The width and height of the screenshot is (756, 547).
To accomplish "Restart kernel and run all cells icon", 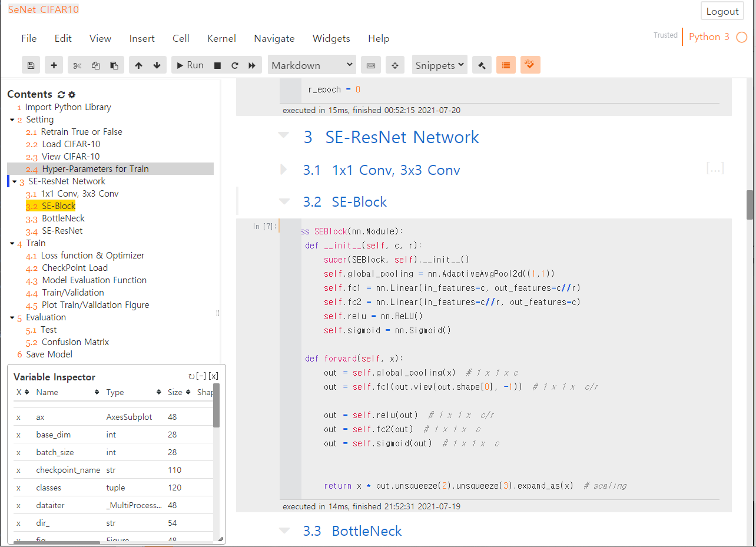I will tap(252, 65).
